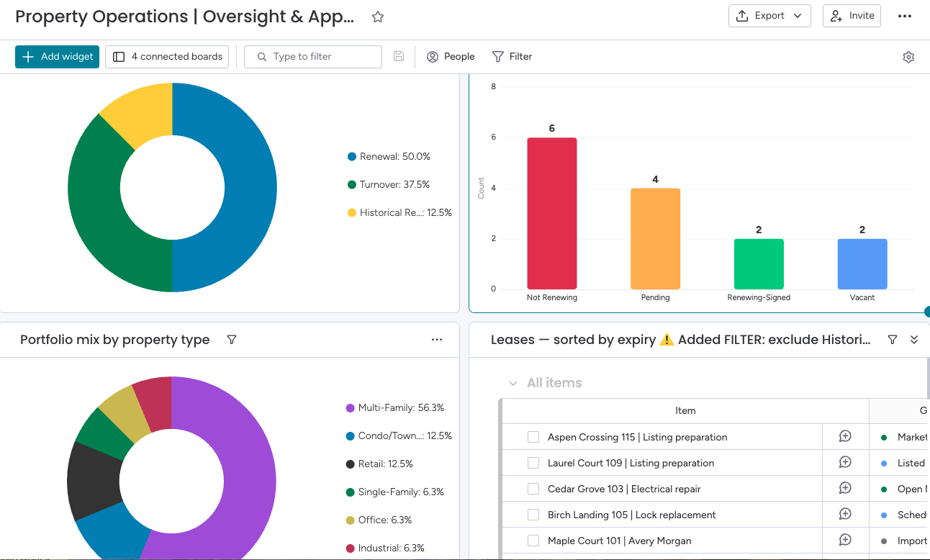
Task: Click the Renewing-Signed green bar
Action: tap(759, 264)
